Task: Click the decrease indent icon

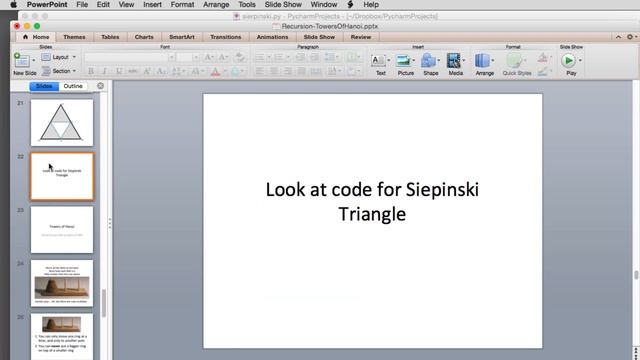Action: tap(300, 57)
